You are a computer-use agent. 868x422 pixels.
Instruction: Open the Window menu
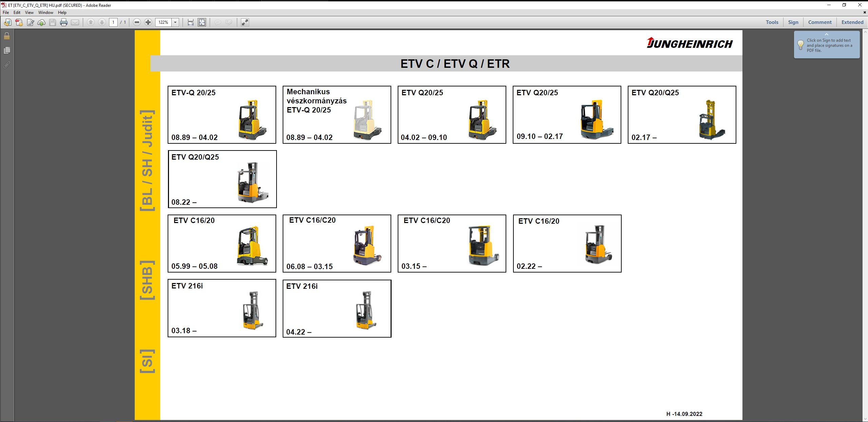[x=46, y=13]
